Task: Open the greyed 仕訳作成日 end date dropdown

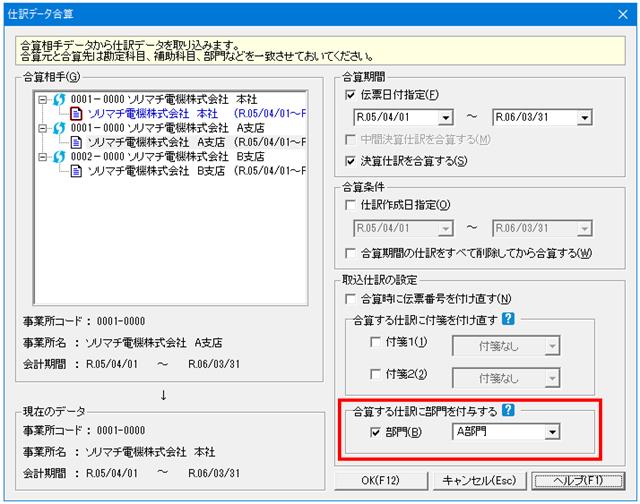Action: click(x=584, y=229)
